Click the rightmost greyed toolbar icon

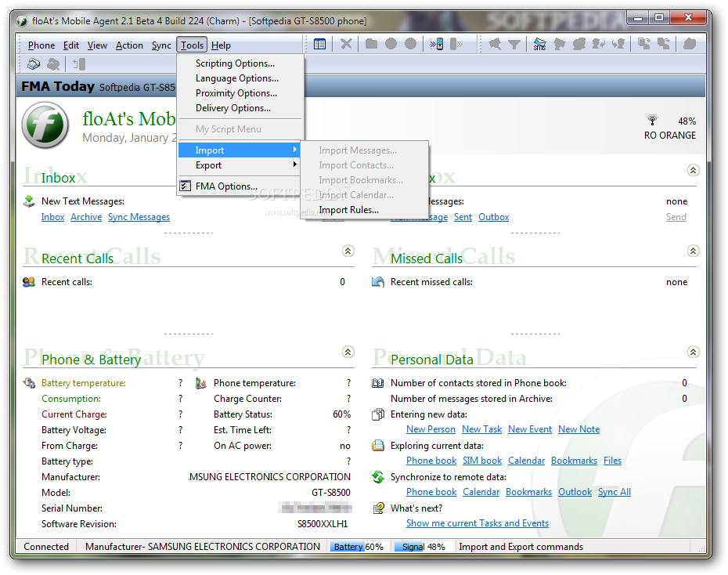pos(690,44)
